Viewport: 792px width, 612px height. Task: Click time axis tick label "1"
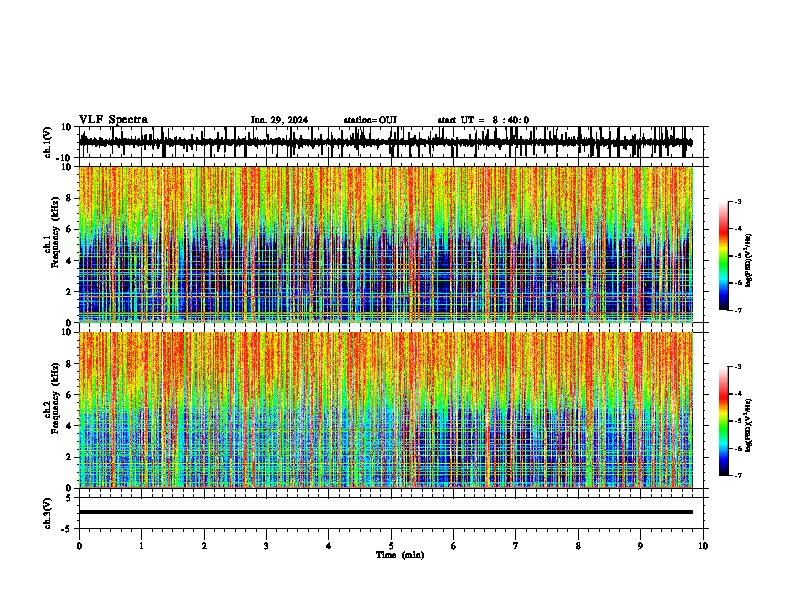pos(141,546)
